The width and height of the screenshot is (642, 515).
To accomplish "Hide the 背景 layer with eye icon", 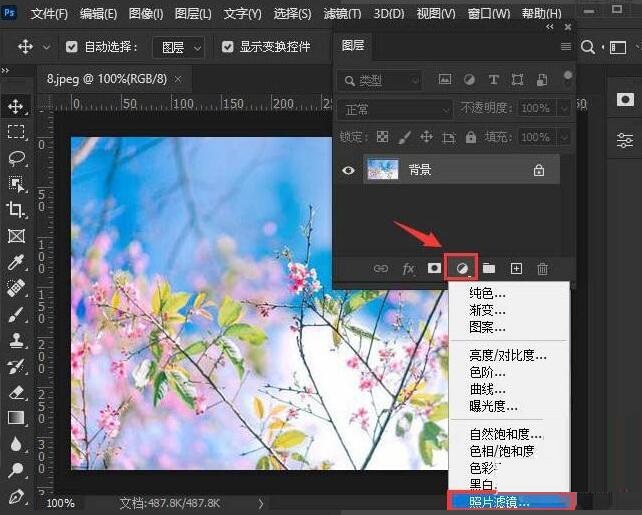I will [348, 169].
